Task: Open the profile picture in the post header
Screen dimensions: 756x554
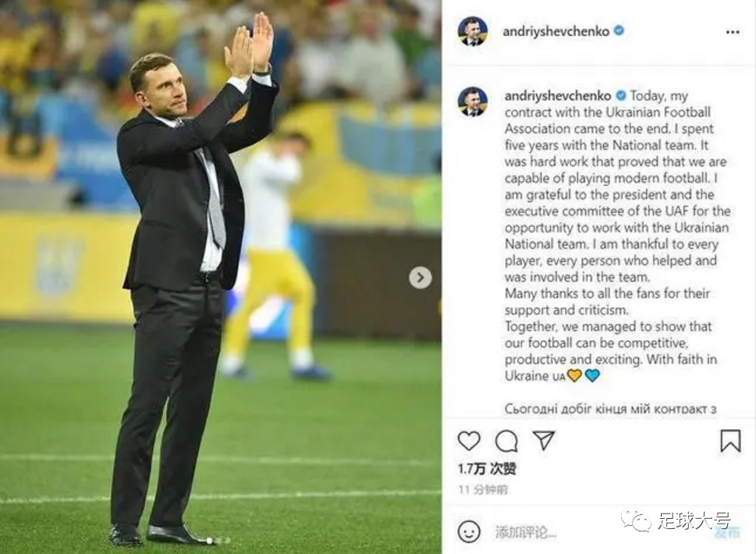Action: [472, 31]
